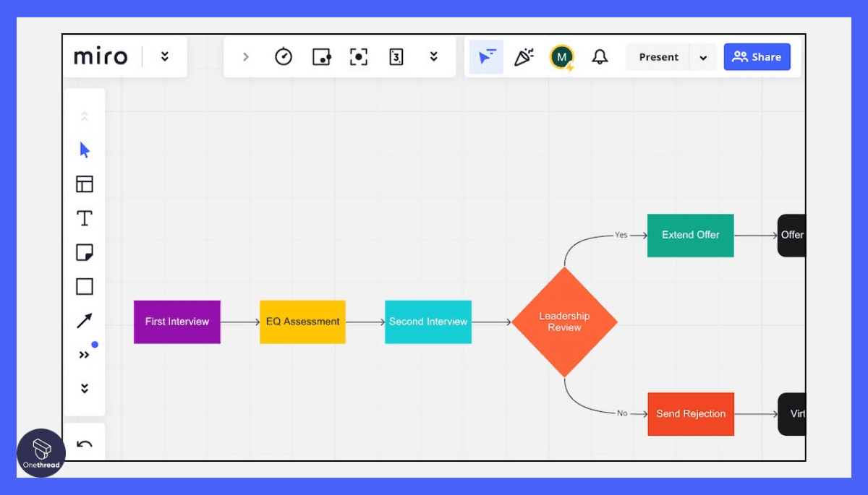This screenshot has width=868, height=495.
Task: Click the Present button
Action: point(658,56)
